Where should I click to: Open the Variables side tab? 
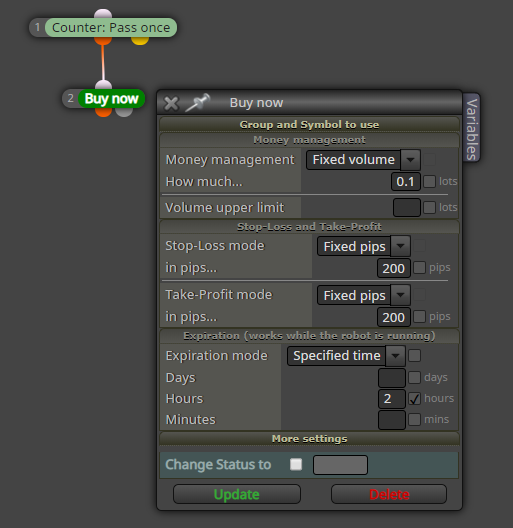[472, 128]
